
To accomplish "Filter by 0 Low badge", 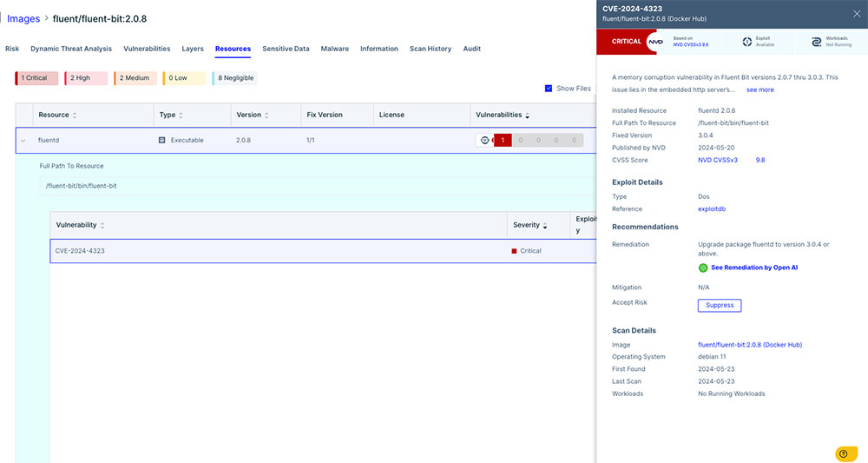I will pos(184,78).
